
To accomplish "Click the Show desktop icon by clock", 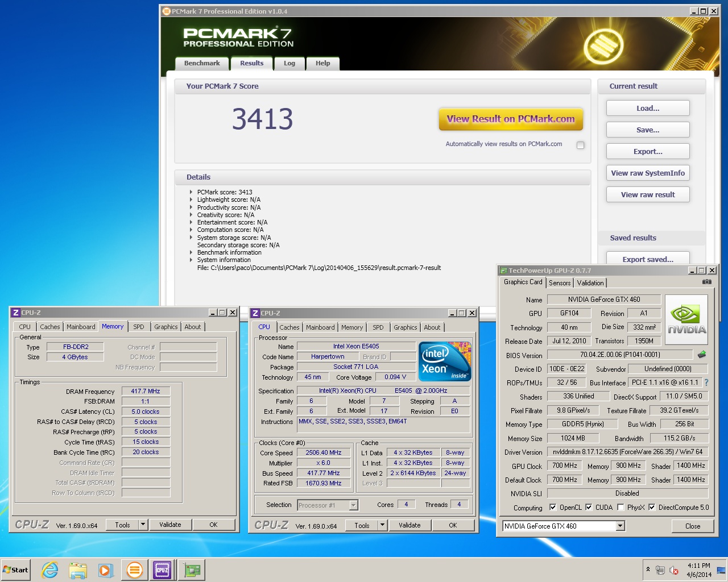I will [721, 569].
